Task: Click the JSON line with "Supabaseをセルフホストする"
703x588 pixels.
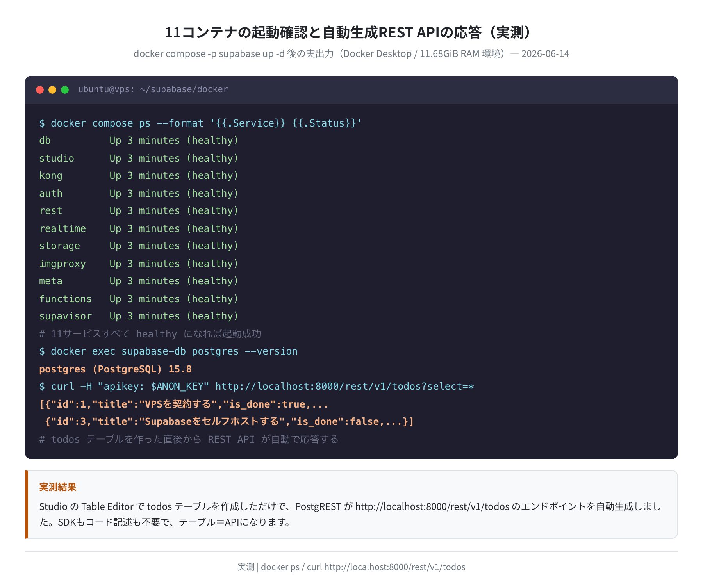Action: 229,422
